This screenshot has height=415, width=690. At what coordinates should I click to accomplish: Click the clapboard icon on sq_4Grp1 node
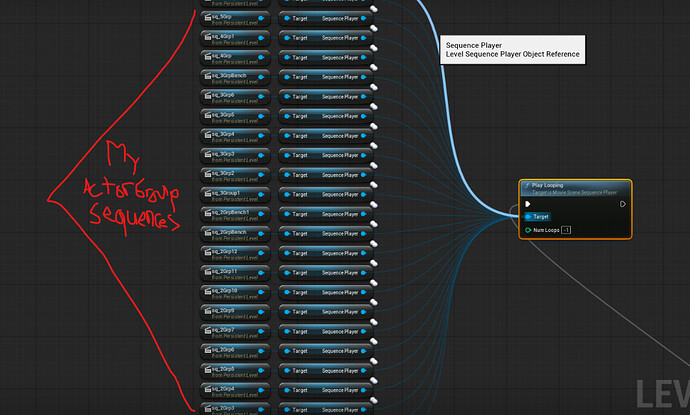208,37
